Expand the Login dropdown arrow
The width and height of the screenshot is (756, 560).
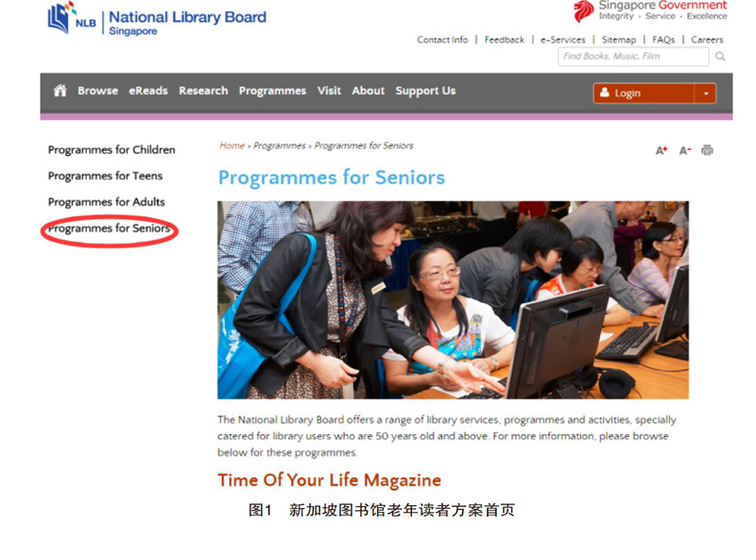(705, 93)
